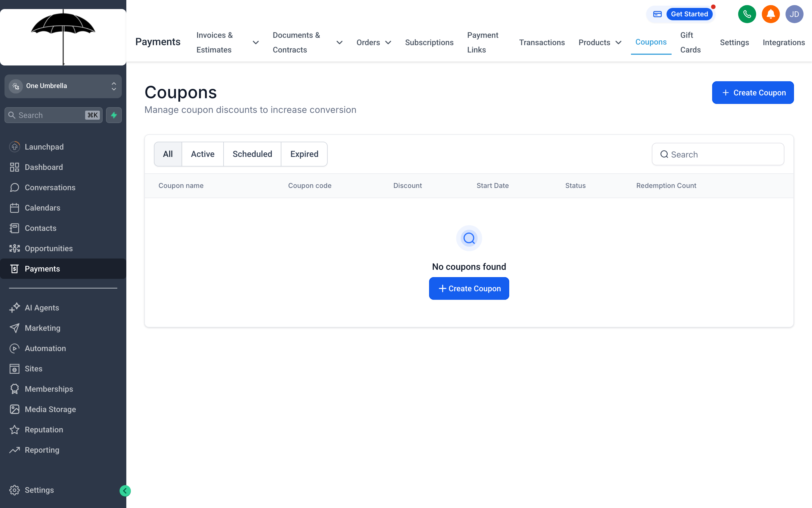Click the Get Started button
The width and height of the screenshot is (812, 508).
pos(689,14)
